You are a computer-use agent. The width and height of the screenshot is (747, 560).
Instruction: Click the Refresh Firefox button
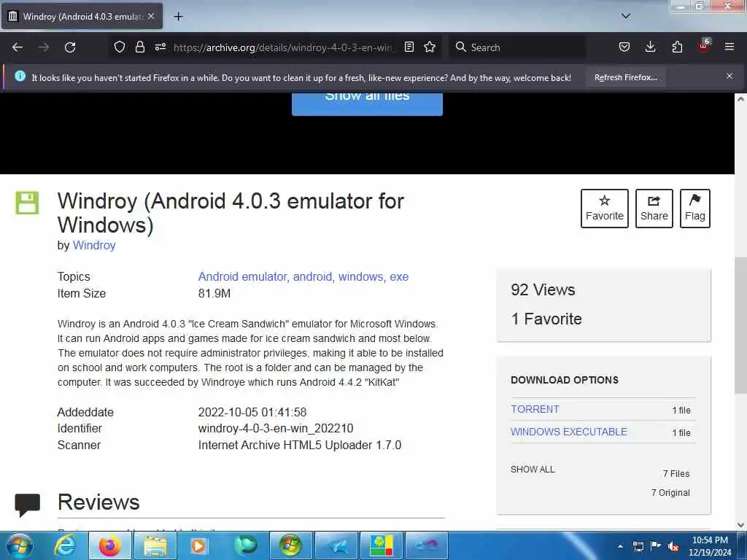pos(625,77)
